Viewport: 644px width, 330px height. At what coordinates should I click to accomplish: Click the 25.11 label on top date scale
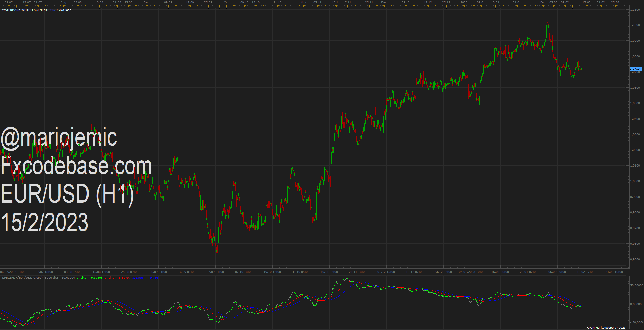point(369,2)
